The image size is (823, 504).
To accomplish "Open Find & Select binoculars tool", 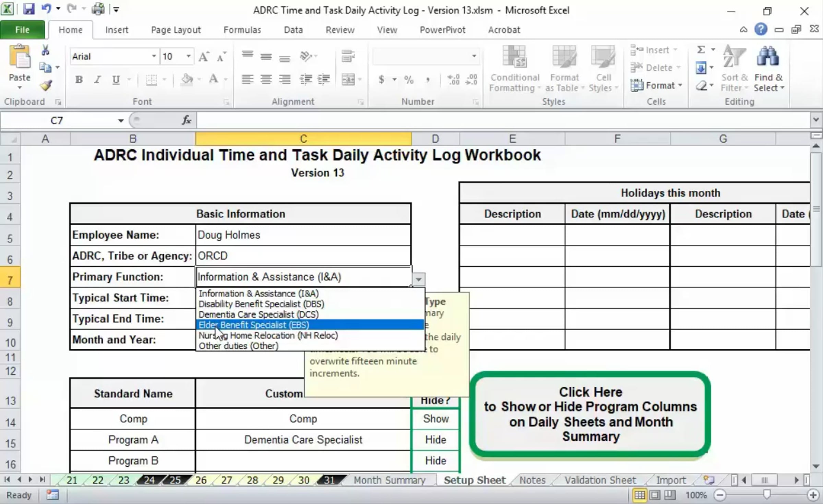I will [x=768, y=69].
